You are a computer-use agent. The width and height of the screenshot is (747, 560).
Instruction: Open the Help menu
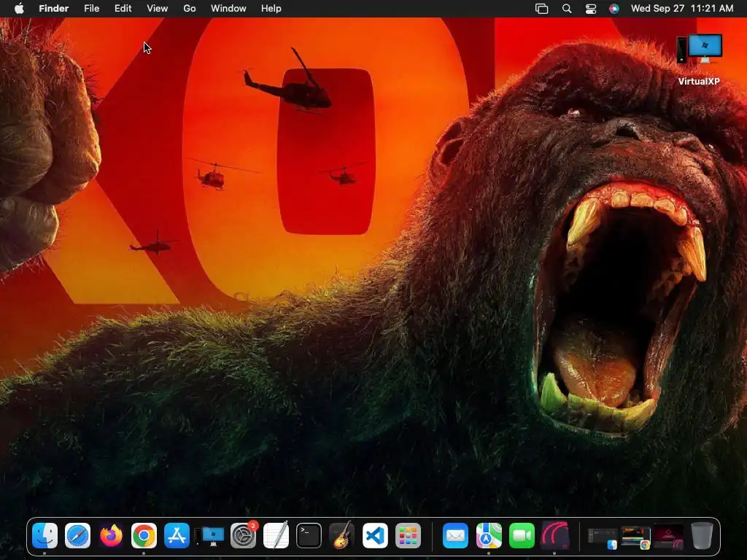[x=271, y=9]
